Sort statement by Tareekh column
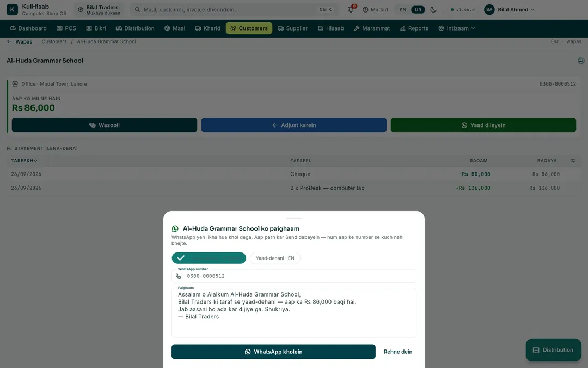Image resolution: width=588 pixels, height=368 pixels. click(x=24, y=161)
